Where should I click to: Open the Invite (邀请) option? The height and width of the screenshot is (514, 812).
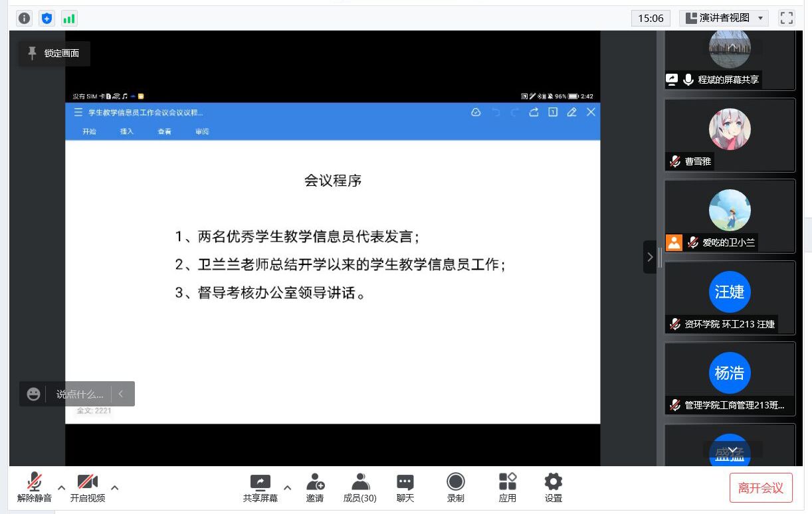315,488
